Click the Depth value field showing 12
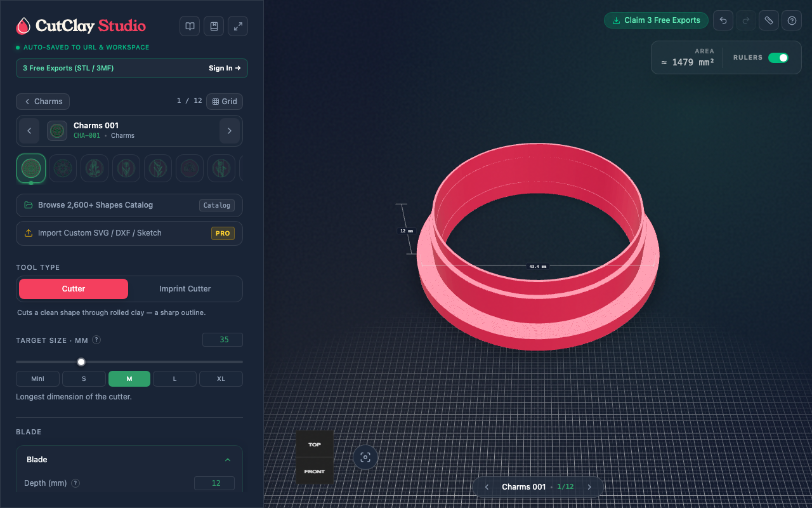The height and width of the screenshot is (508, 812). [x=214, y=483]
